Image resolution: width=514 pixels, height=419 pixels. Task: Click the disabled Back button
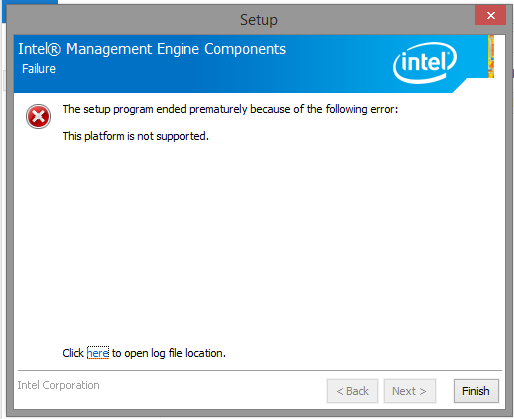(x=352, y=391)
